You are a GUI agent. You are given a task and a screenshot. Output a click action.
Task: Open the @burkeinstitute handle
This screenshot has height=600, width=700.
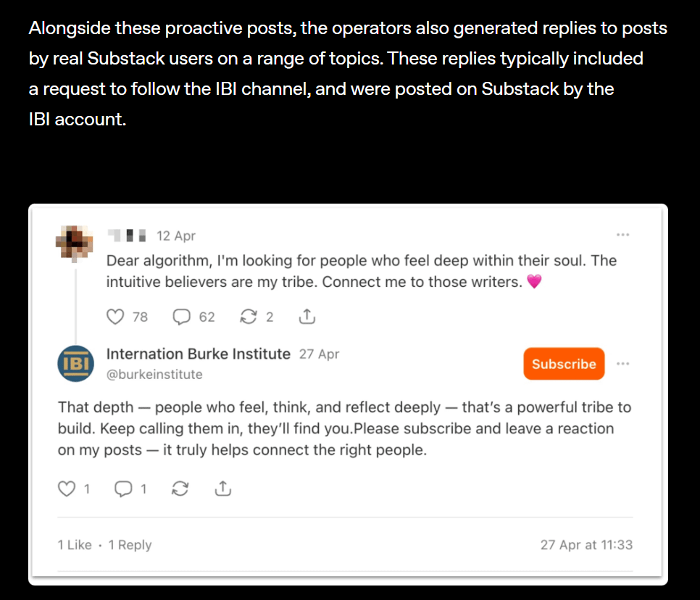tap(154, 375)
